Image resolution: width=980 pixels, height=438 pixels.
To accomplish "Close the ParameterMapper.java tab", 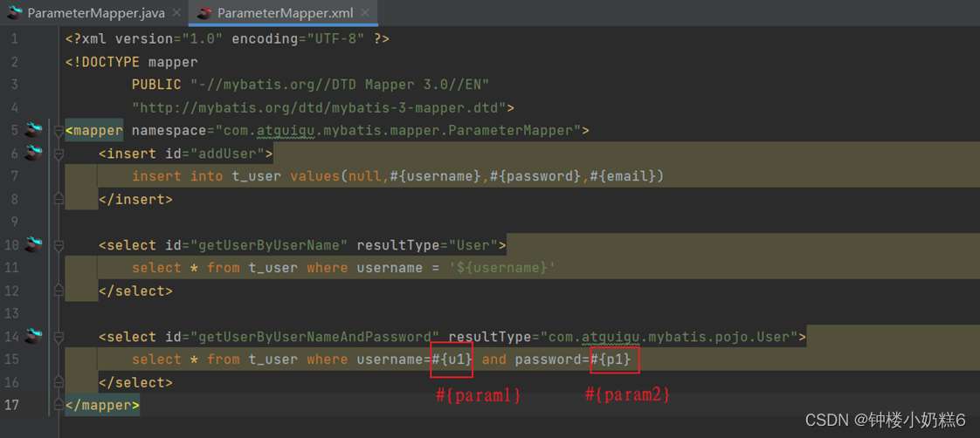I will [177, 12].
